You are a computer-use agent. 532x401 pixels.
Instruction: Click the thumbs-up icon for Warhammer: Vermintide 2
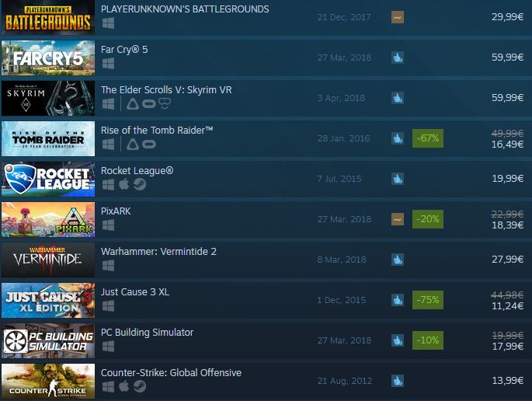point(398,260)
